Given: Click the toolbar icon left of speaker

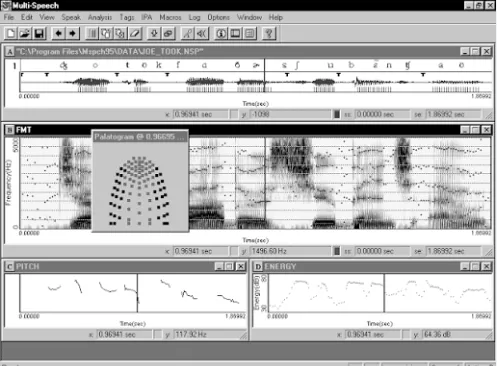Looking at the screenshot, I should [188, 33].
